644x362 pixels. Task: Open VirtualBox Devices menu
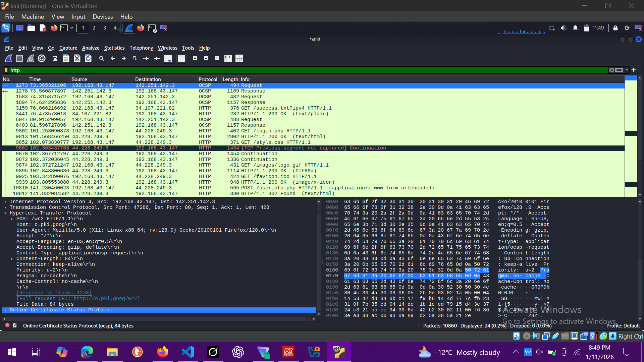103,16
